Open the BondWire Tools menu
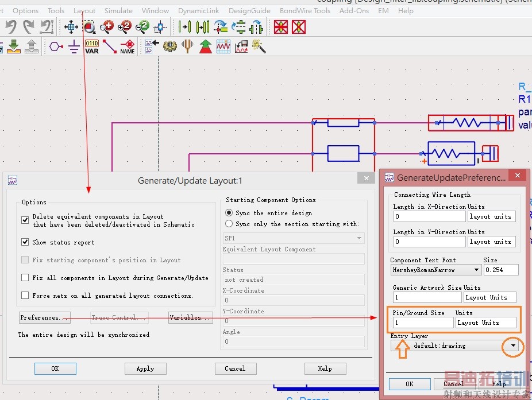 point(304,11)
